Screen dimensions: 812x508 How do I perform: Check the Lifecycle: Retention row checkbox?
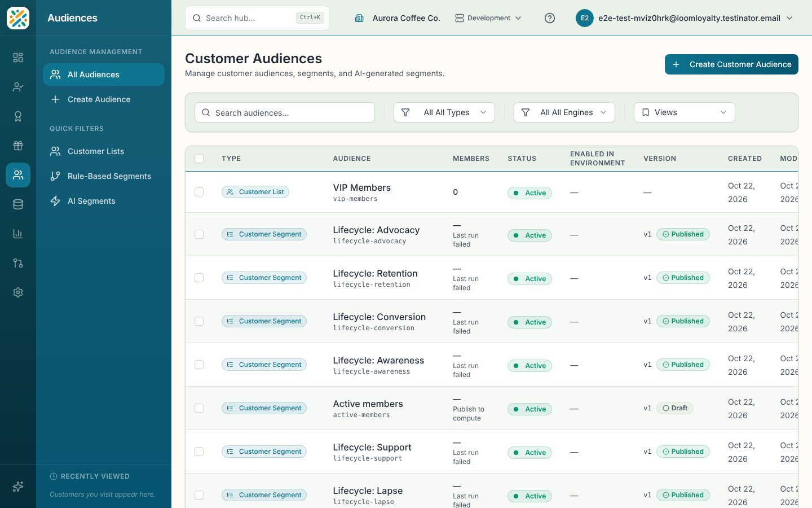(x=199, y=278)
